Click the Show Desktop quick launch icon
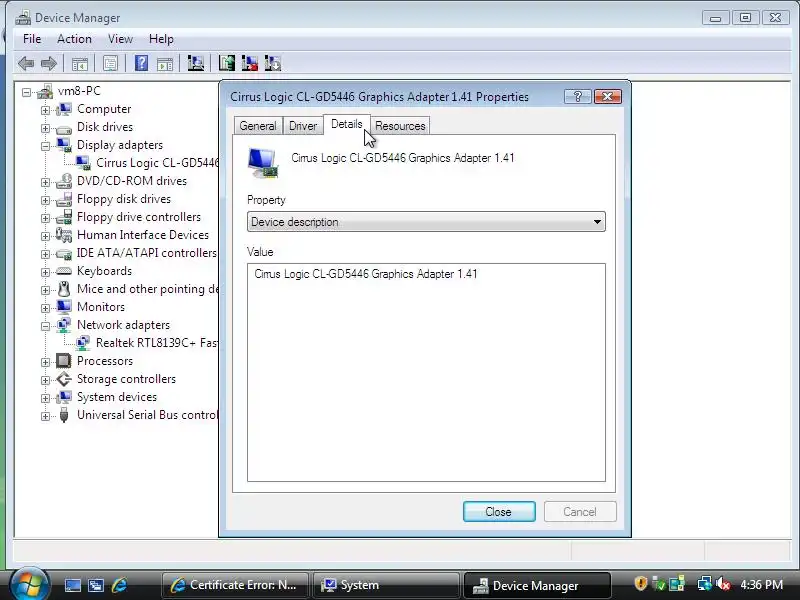Screen dimensions: 800x600 (72, 585)
